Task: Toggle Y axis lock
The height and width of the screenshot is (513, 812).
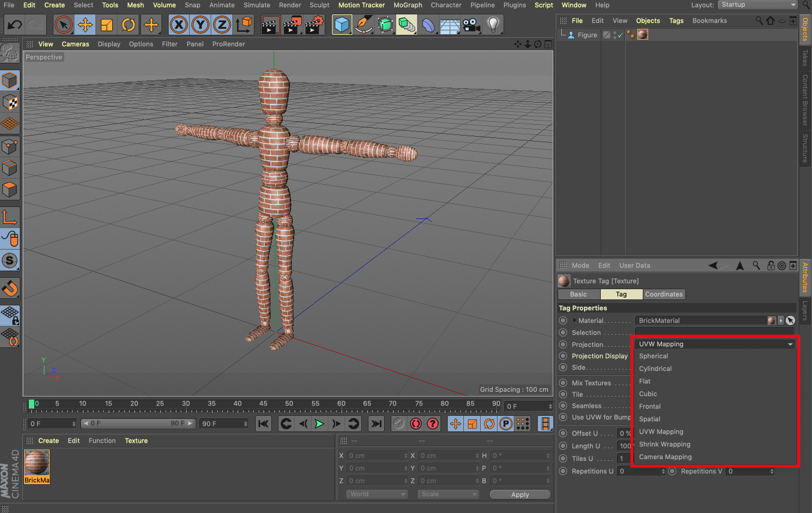Action: 200,25
